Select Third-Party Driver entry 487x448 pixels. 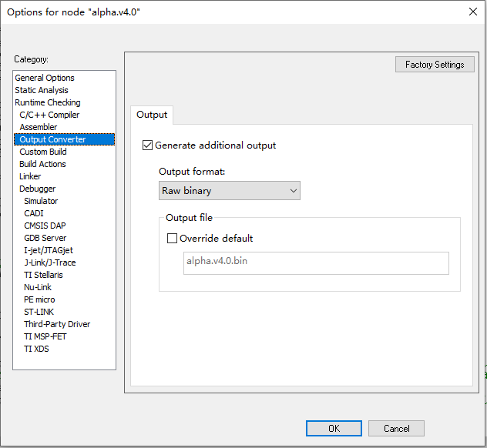click(57, 324)
